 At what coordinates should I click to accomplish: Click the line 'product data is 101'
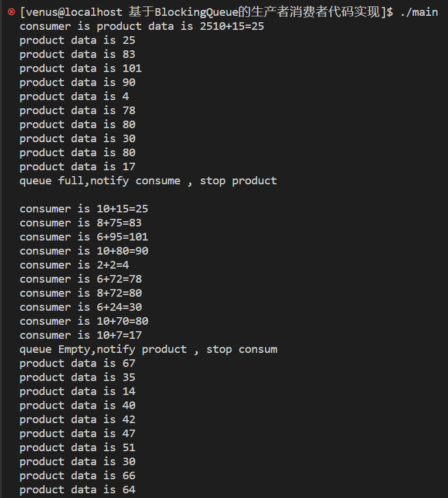81,68
